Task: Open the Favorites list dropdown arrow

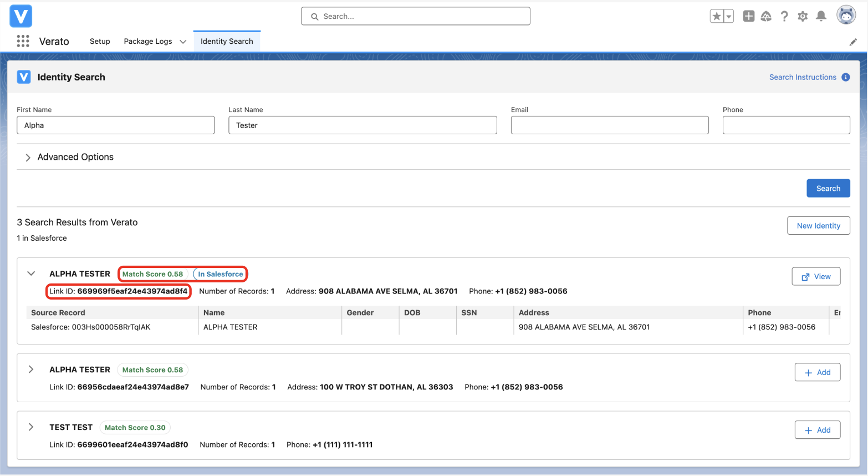Action: [x=729, y=17]
